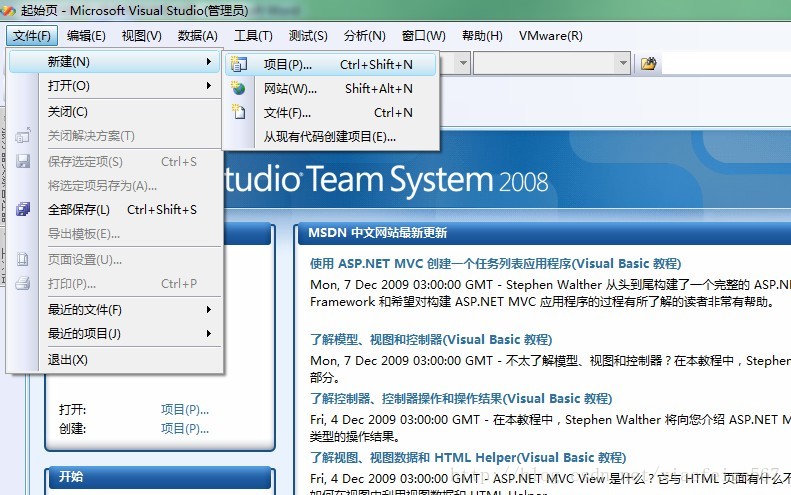The width and height of the screenshot is (791, 495).
Task: Open the second toolbar combo box dropdown
Action: (623, 64)
